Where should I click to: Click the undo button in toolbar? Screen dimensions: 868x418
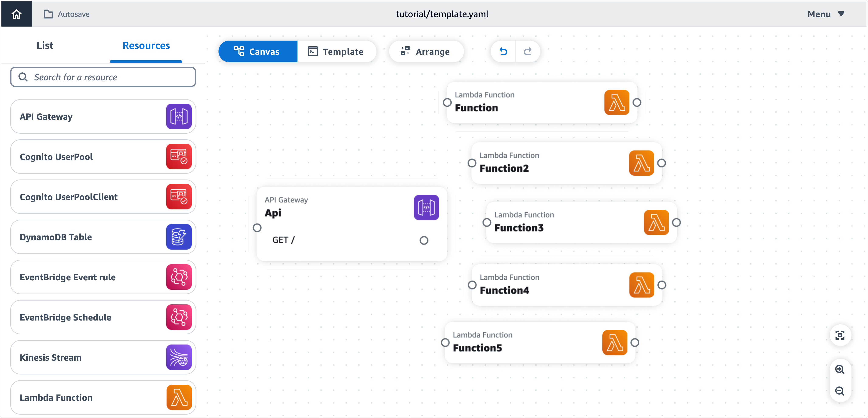click(503, 51)
